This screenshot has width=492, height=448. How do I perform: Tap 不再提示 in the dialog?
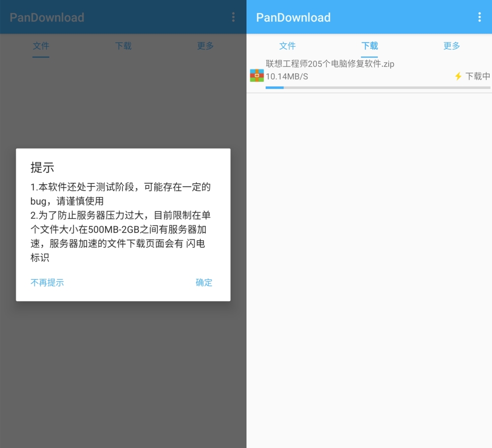[x=47, y=283]
